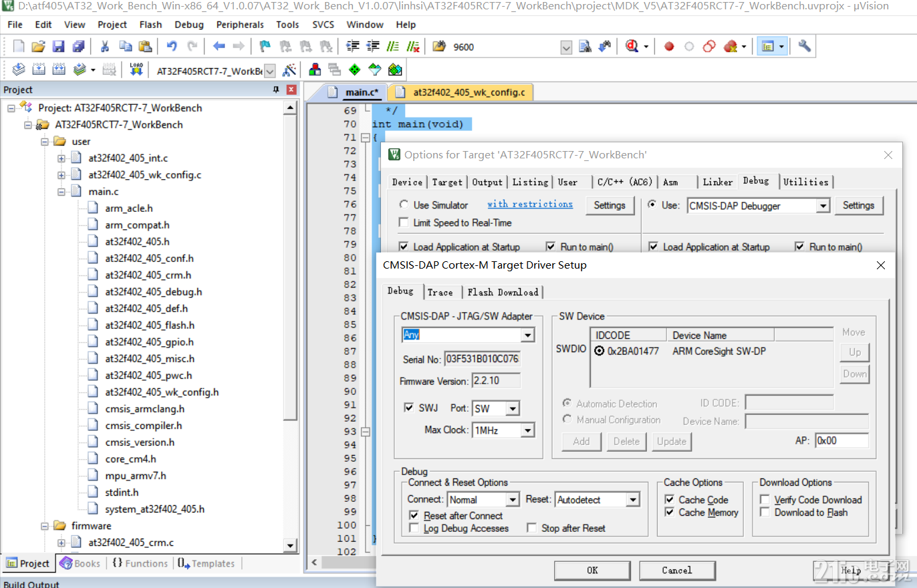Open simulator Settings button beside 'with restrictions'
The width and height of the screenshot is (917, 588).
pyautogui.click(x=610, y=206)
